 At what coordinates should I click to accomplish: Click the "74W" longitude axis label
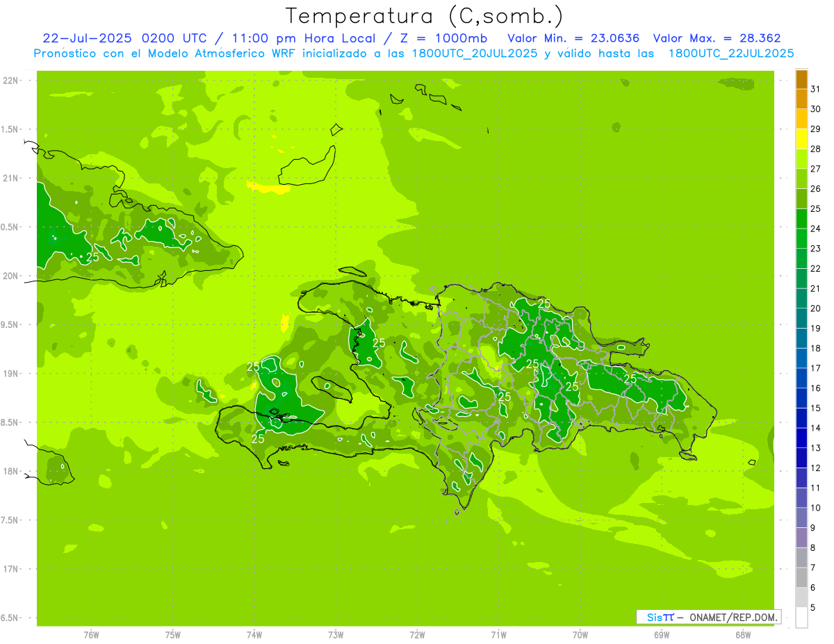coord(254,635)
